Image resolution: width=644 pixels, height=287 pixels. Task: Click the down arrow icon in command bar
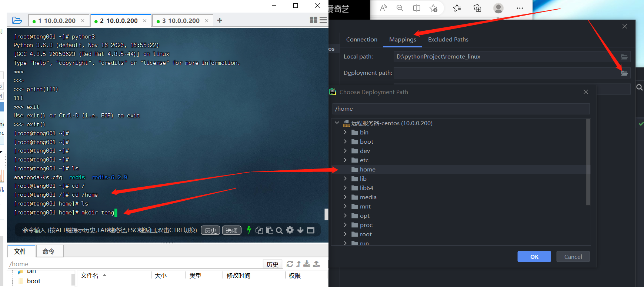click(x=300, y=230)
